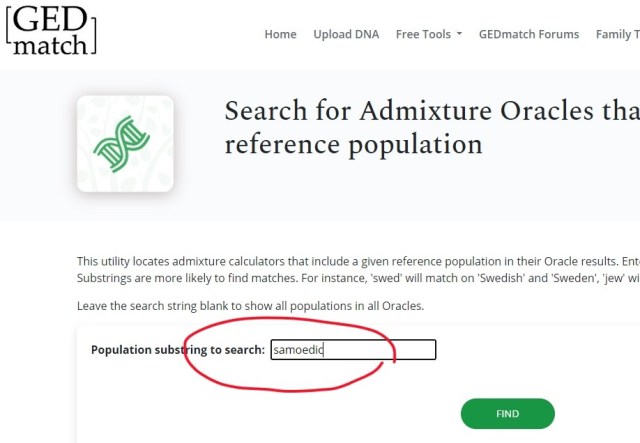Click the 'Leave the search string blank' instruction
The height and width of the screenshot is (443, 640).
[250, 305]
